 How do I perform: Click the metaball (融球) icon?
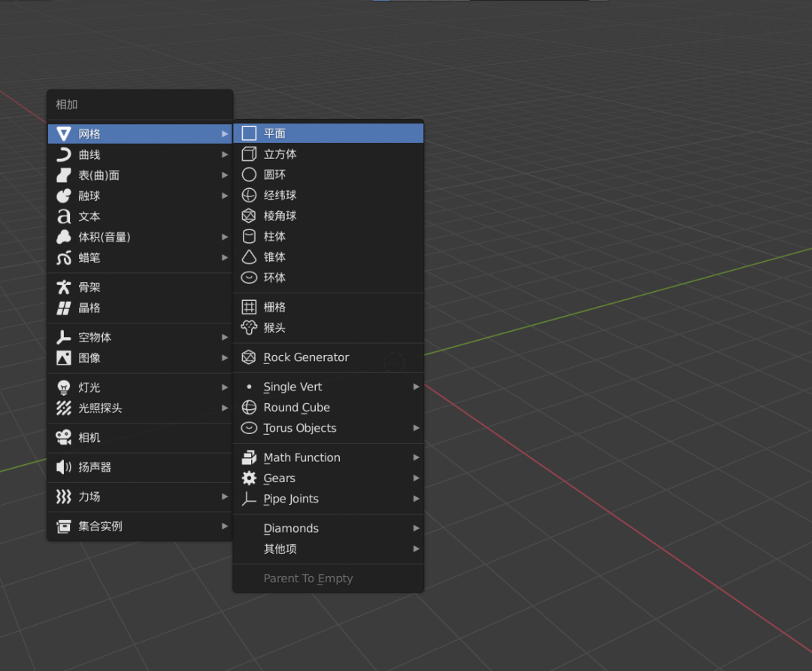point(64,196)
